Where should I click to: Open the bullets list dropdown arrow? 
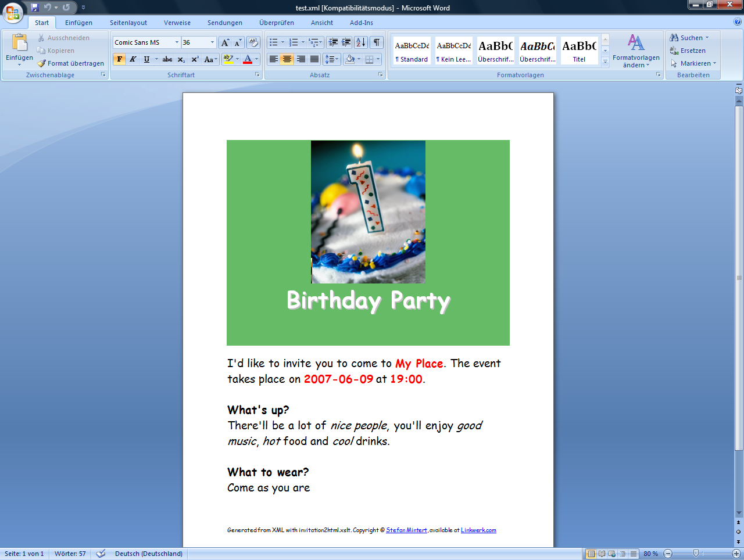(x=282, y=42)
